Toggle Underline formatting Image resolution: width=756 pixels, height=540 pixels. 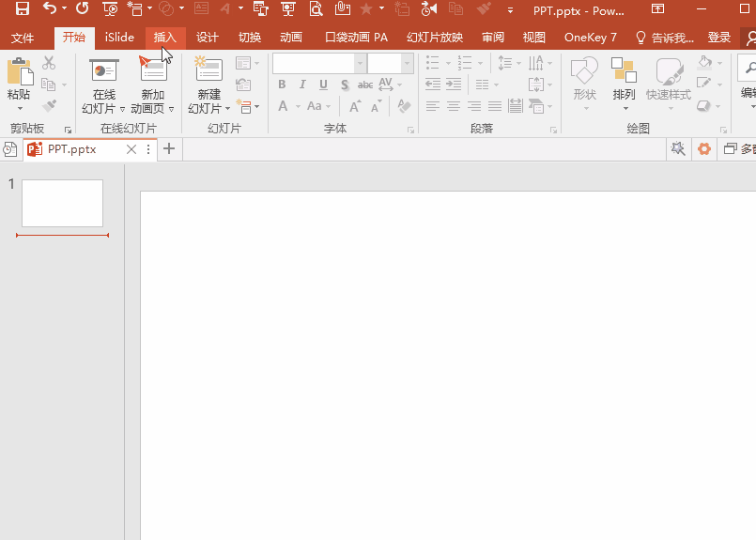tap(323, 85)
